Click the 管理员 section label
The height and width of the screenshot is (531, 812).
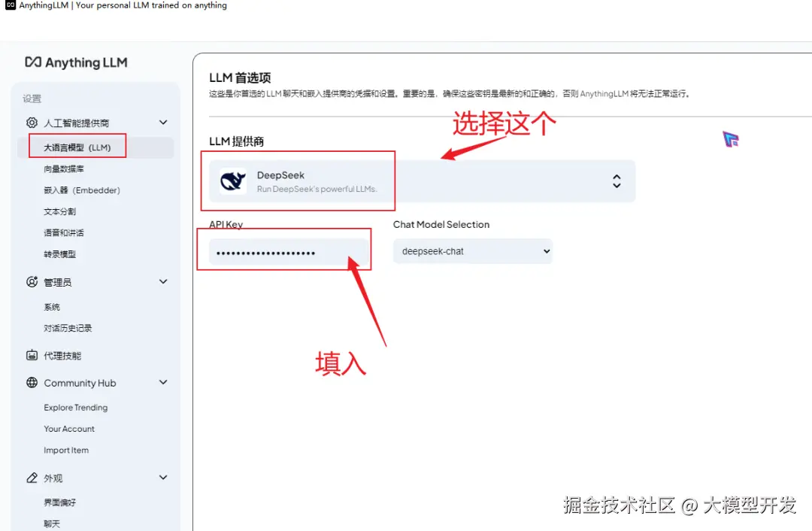(x=57, y=282)
